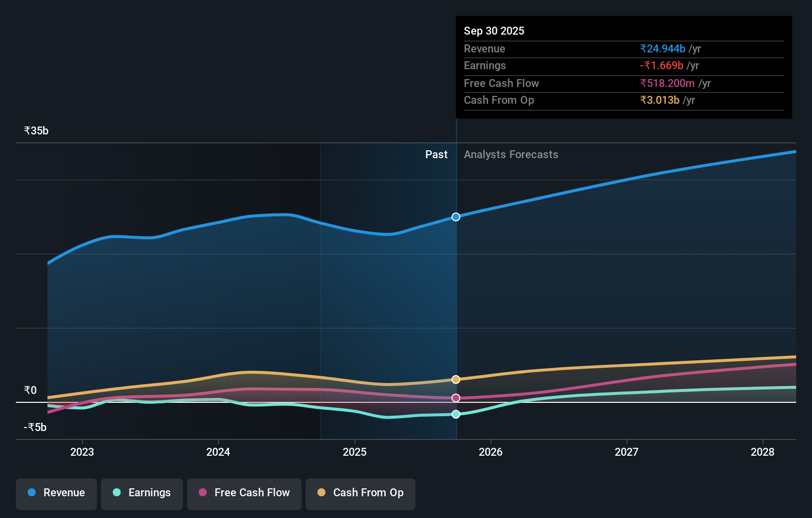Select the blue Revenue legend dot
The image size is (812, 518).
click(31, 493)
